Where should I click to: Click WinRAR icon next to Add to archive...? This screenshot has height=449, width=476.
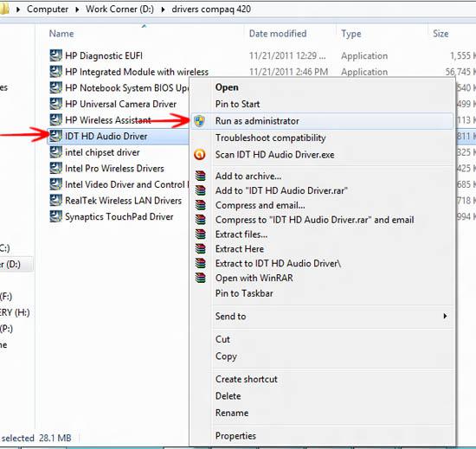point(201,176)
